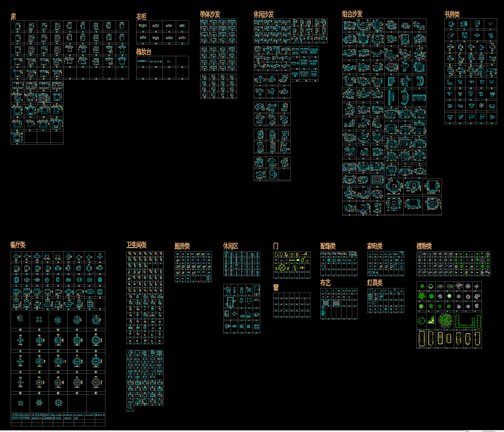Click the bottom-most single bed block under 床
The width and height of the screenshot is (504, 432).
[17, 137]
